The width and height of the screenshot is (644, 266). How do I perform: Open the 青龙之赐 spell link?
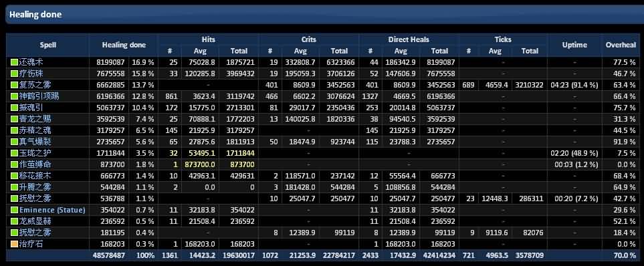click(35, 119)
